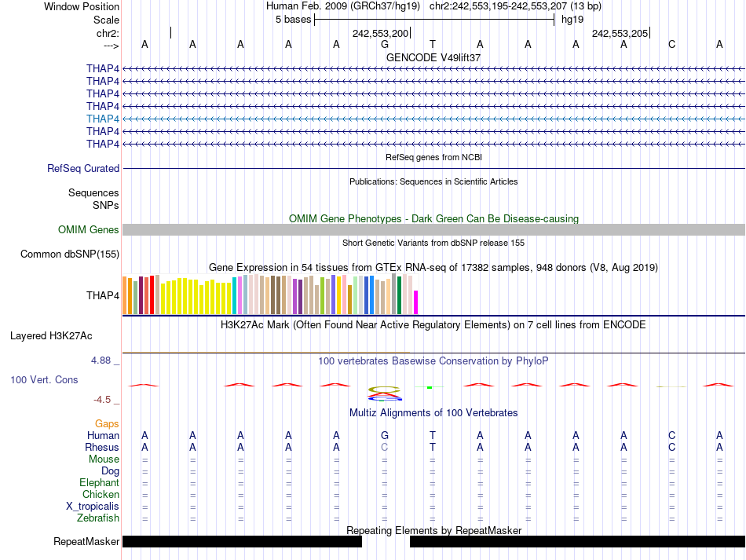Screen dimensions: 746x560
Task: Click the dark green GTEx expression bar
Action: (x=400, y=295)
